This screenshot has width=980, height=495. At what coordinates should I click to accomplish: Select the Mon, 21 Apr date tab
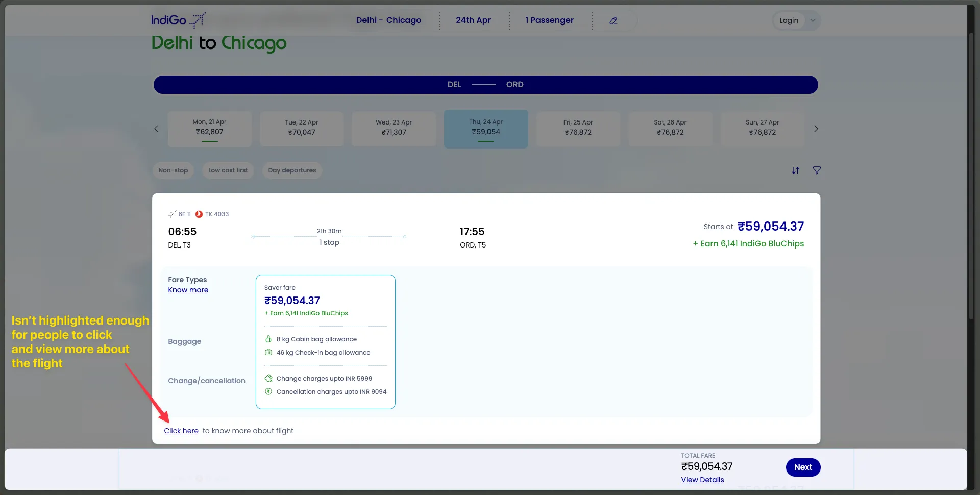[210, 129]
